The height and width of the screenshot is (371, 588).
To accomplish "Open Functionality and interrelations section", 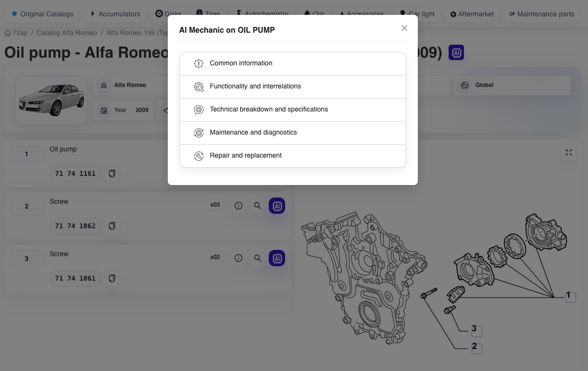I will coord(292,87).
